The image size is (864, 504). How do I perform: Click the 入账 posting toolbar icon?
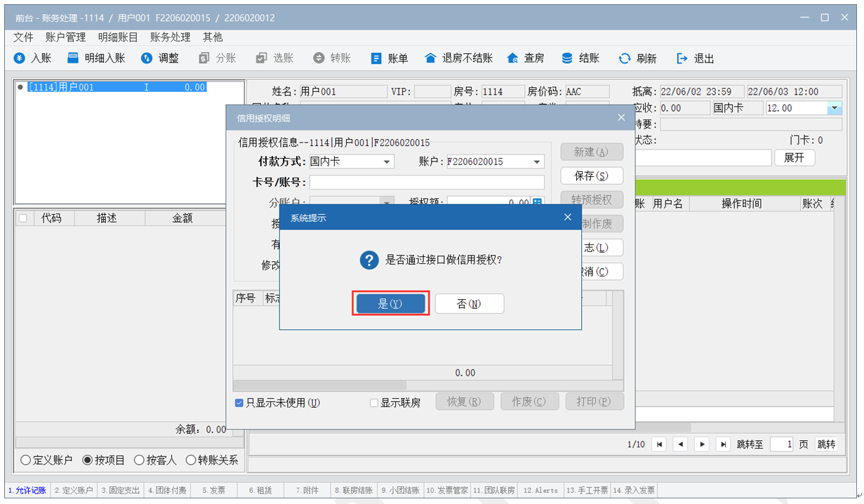click(20, 59)
